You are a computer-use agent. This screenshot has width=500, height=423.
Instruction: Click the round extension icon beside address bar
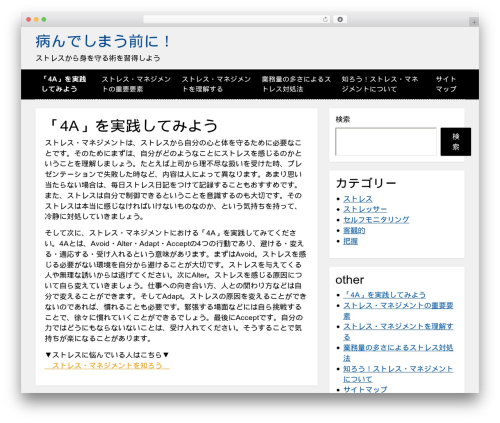coord(340,20)
